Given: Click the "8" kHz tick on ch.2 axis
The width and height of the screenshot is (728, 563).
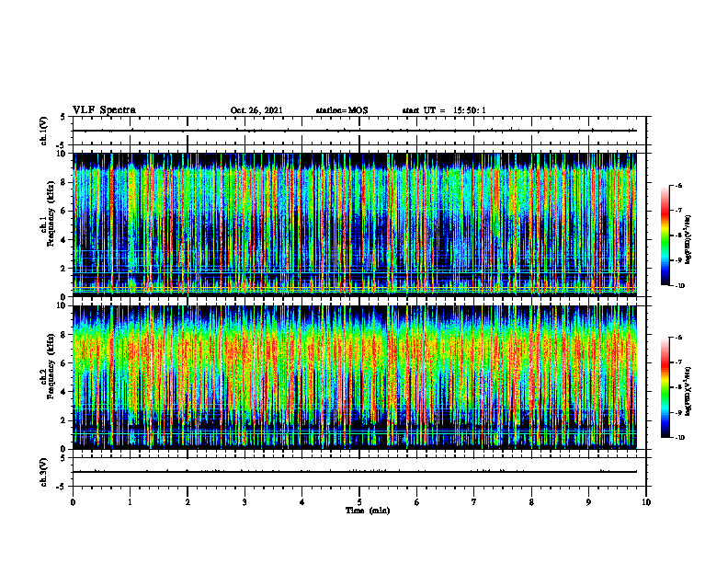Looking at the screenshot, I should click(x=64, y=335).
